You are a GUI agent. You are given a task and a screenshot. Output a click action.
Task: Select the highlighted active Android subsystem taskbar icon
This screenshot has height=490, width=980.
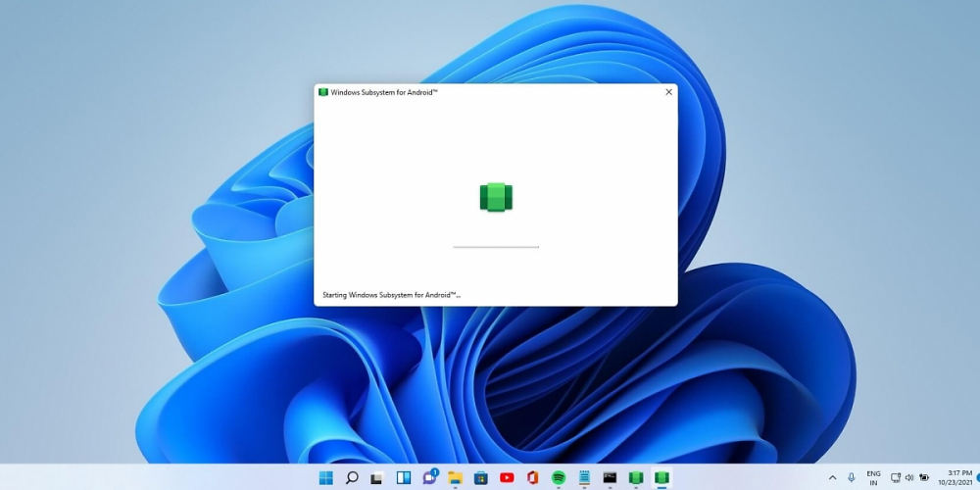tap(661, 478)
